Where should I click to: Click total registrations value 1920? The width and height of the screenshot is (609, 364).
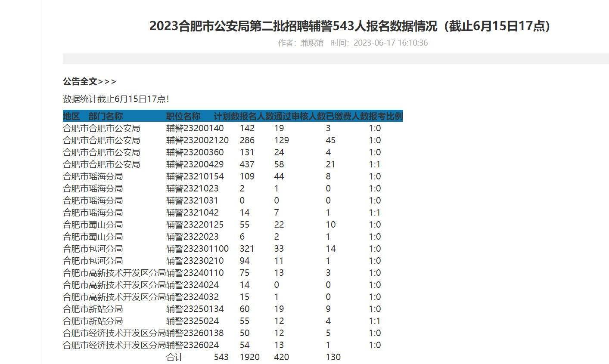pyautogui.click(x=250, y=357)
